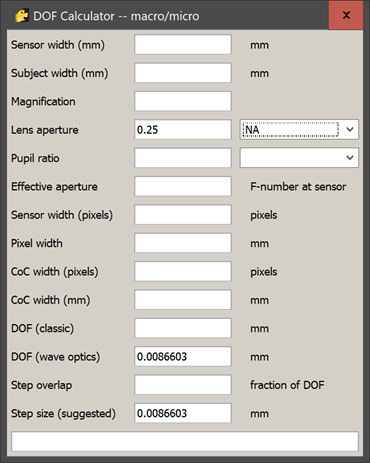The image size is (370, 463).
Task: Close the DOF Calculator window
Action: (346, 15)
